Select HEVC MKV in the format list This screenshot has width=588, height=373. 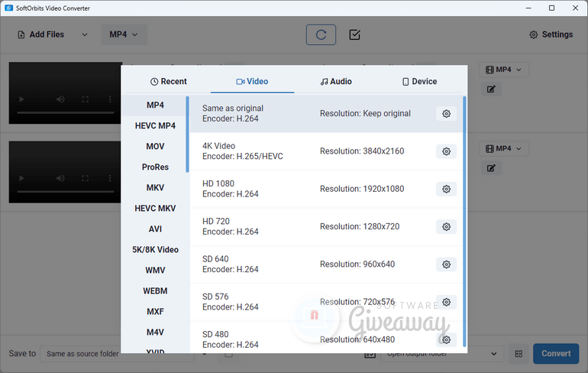coord(155,208)
